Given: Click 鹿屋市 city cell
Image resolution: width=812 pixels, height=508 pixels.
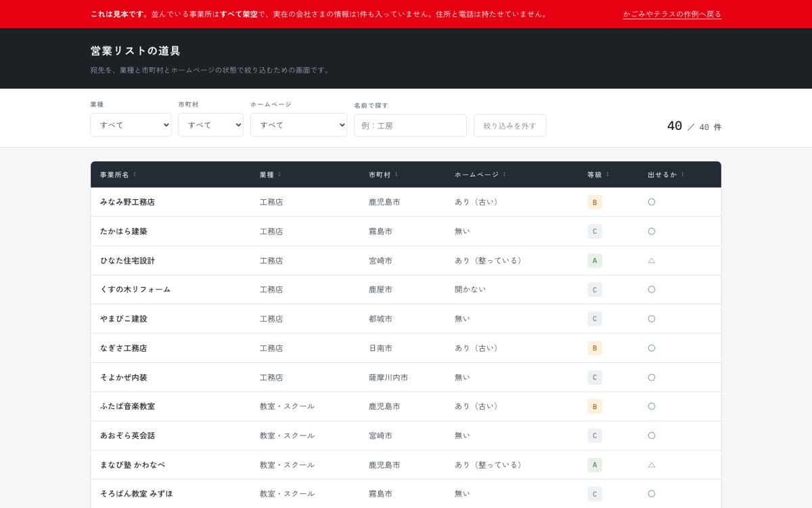Looking at the screenshot, I should pyautogui.click(x=380, y=289).
